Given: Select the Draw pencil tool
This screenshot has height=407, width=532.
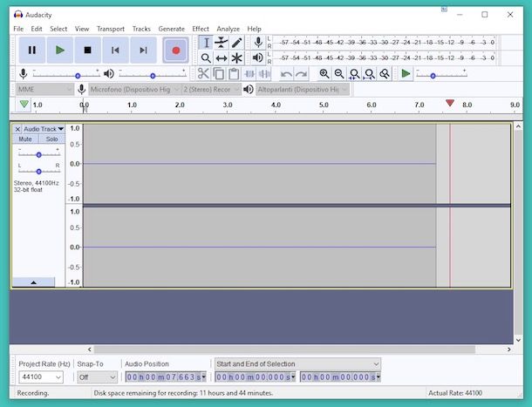Looking at the screenshot, I should (236, 43).
